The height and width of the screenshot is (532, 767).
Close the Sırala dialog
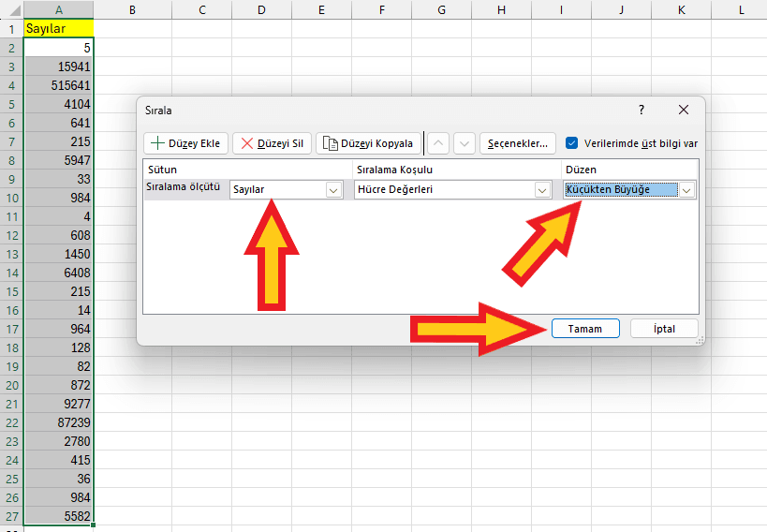click(684, 110)
